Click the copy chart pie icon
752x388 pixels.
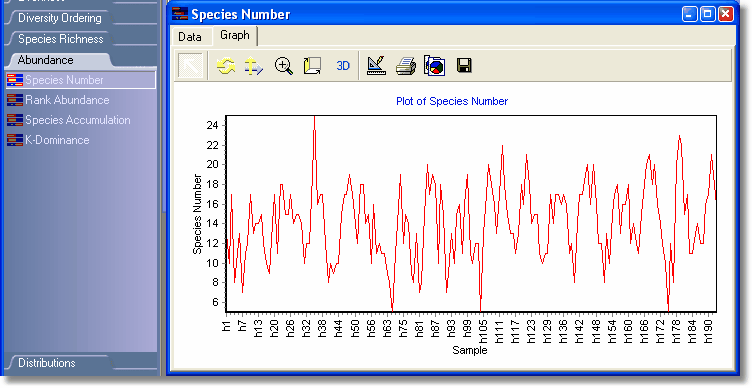pos(435,66)
